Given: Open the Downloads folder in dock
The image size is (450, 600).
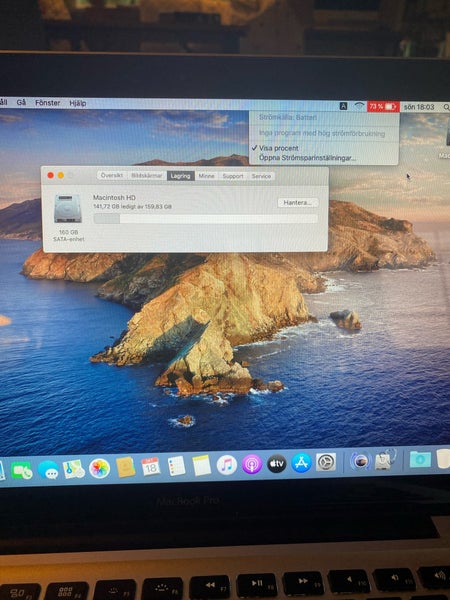Looking at the screenshot, I should point(420,459).
